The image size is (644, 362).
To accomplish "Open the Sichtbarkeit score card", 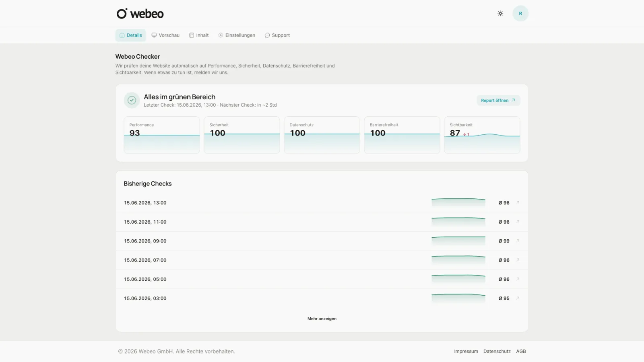I will coord(482,135).
